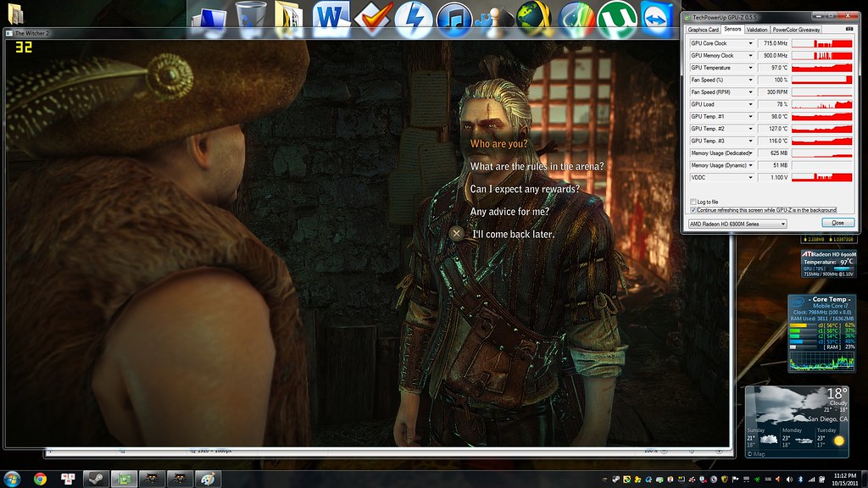Click the computer monitor dock icon
Image resolution: width=868 pixels, height=488 pixels.
pos(209,21)
